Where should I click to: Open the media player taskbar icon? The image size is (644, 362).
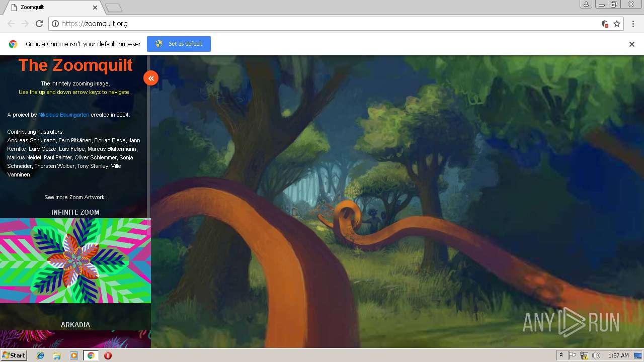pos(74,355)
